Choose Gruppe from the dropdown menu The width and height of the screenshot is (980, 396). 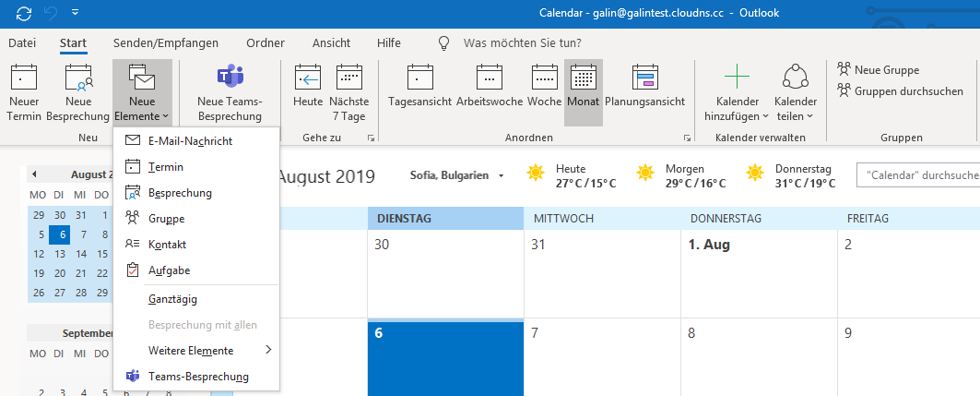(196, 219)
